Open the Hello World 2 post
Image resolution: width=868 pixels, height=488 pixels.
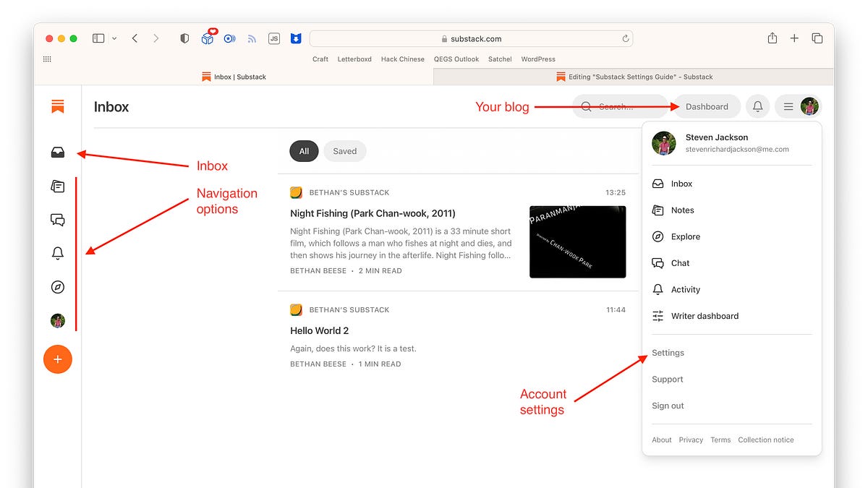click(320, 330)
